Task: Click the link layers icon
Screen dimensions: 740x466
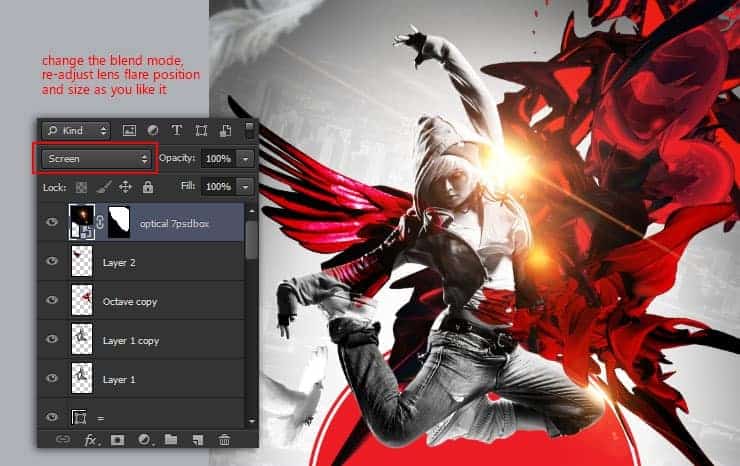Action: click(x=63, y=440)
